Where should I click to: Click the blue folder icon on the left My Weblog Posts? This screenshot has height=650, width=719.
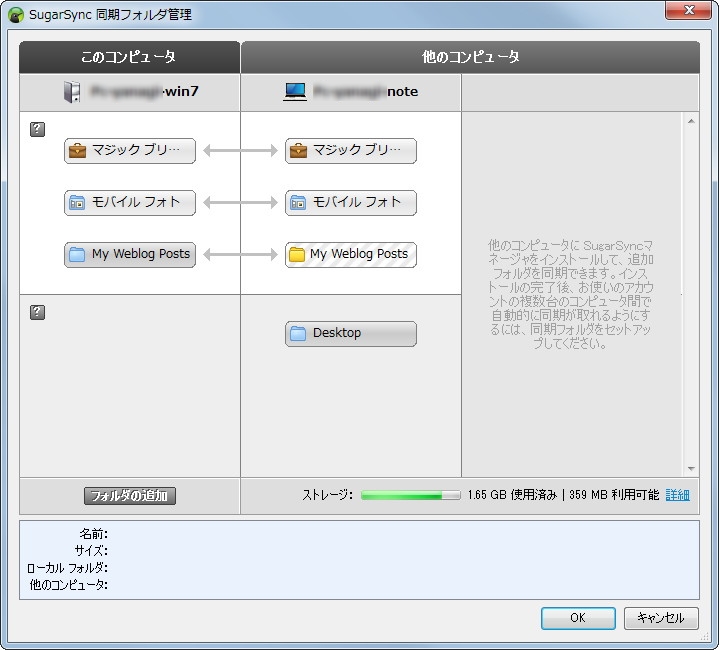tap(77, 254)
